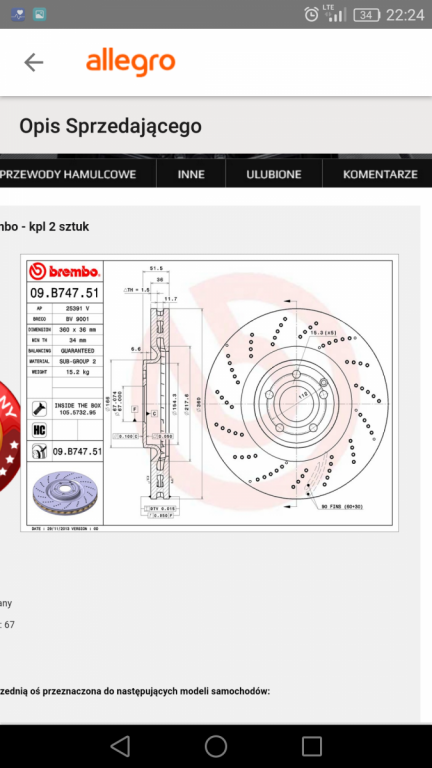Image resolution: width=432 pixels, height=768 pixels.
Task: Tap the alarm clock status icon
Action: point(312,14)
